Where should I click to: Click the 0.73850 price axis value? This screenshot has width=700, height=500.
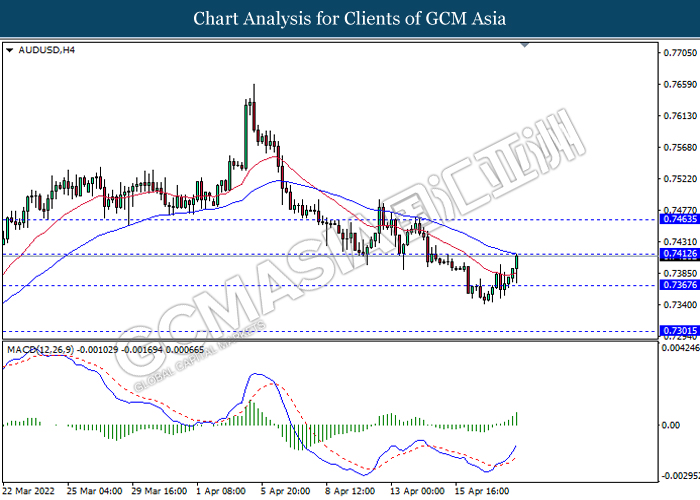[680, 273]
